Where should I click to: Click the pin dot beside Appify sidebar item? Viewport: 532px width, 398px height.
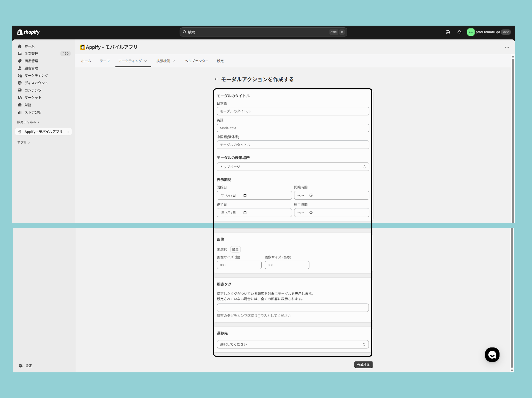pos(68,132)
